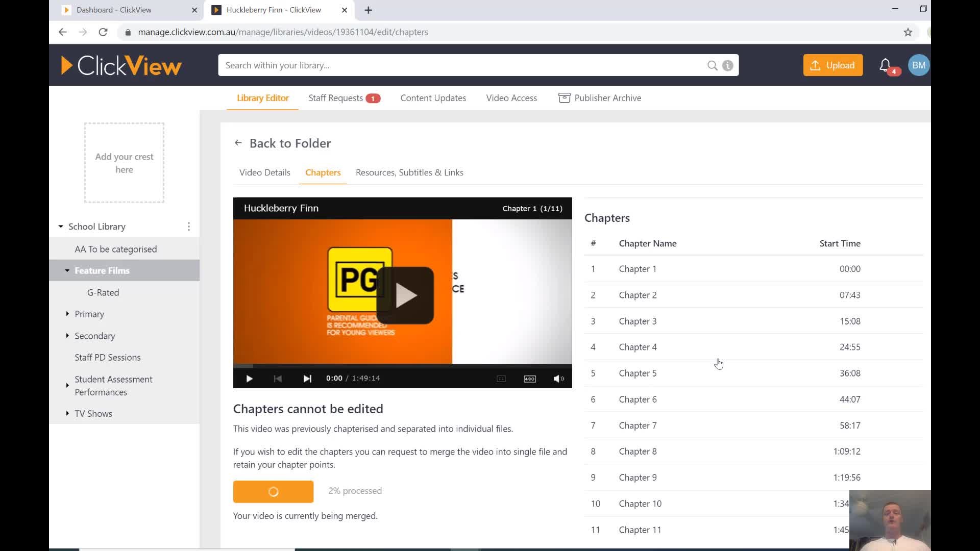
Task: Expand the Primary folder
Action: 67,314
